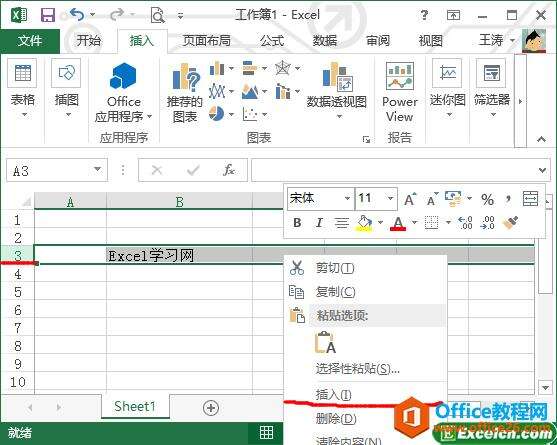Image resolution: width=557 pixels, height=445 pixels.
Task: Open the font size 11 dropdown
Action: point(390,198)
